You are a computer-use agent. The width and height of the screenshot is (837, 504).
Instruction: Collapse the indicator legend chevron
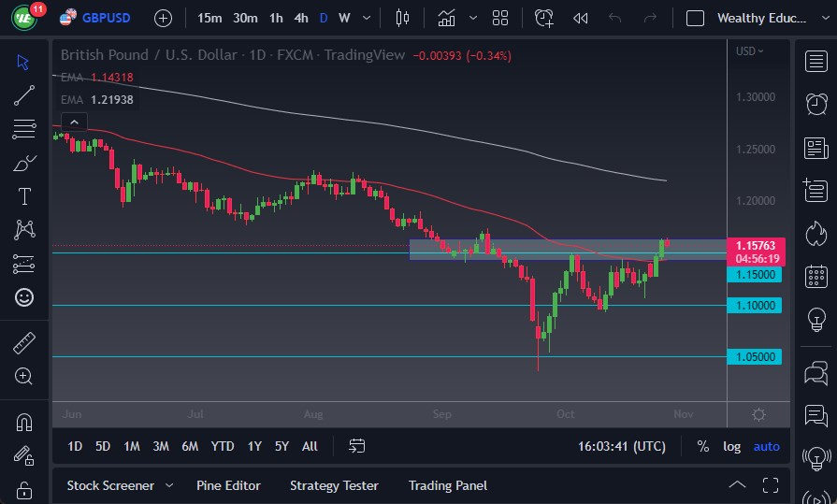point(73,122)
